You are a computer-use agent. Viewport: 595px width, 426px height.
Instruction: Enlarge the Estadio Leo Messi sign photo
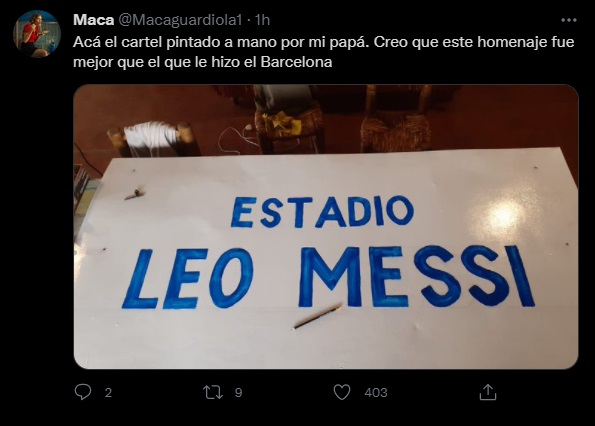point(326,226)
